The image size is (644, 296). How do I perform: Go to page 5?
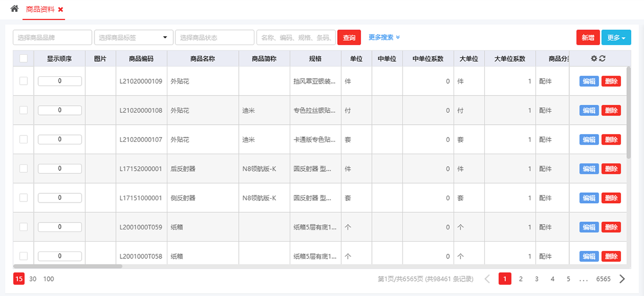pos(568,279)
